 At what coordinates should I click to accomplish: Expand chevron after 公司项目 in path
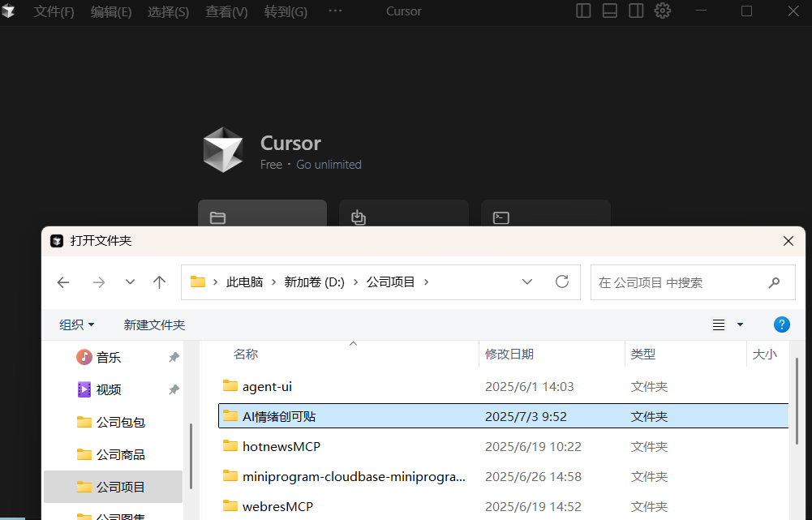click(x=427, y=282)
